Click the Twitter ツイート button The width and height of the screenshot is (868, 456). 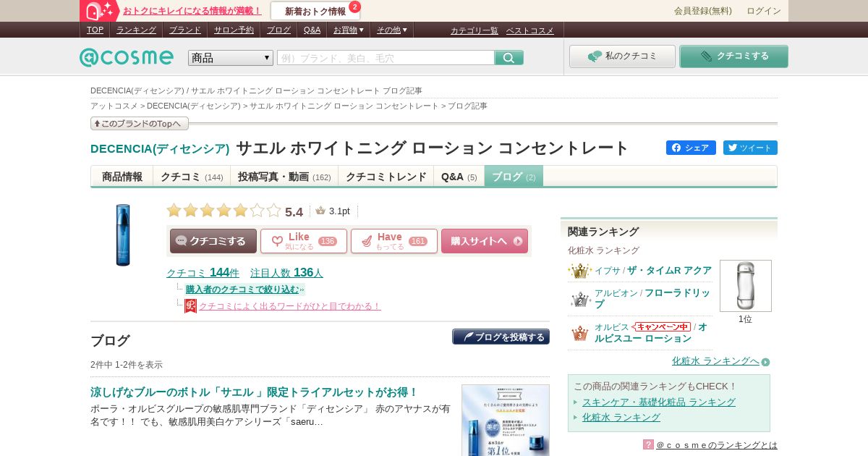[750, 148]
